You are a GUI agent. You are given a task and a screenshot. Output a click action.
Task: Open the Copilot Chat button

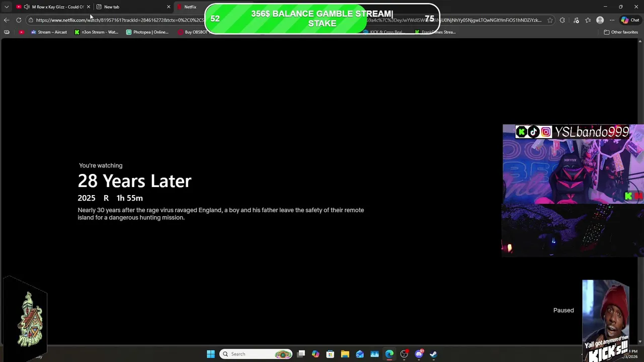pyautogui.click(x=630, y=20)
